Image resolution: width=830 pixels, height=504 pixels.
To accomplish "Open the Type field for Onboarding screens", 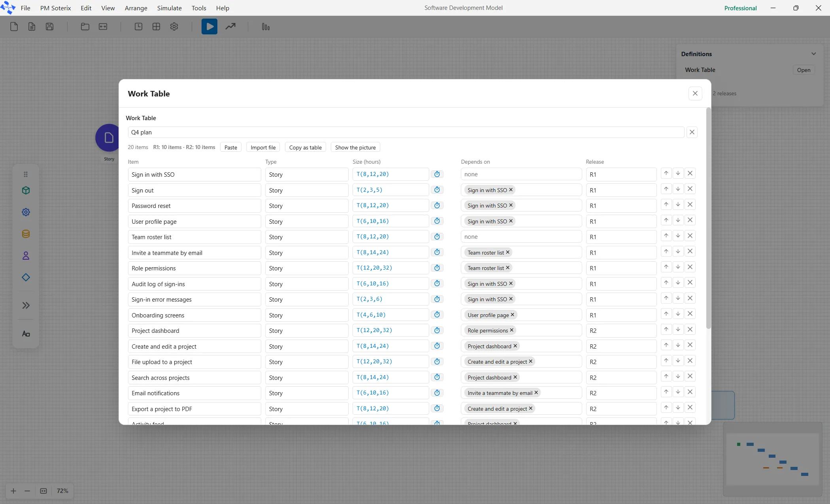I will coord(307,315).
